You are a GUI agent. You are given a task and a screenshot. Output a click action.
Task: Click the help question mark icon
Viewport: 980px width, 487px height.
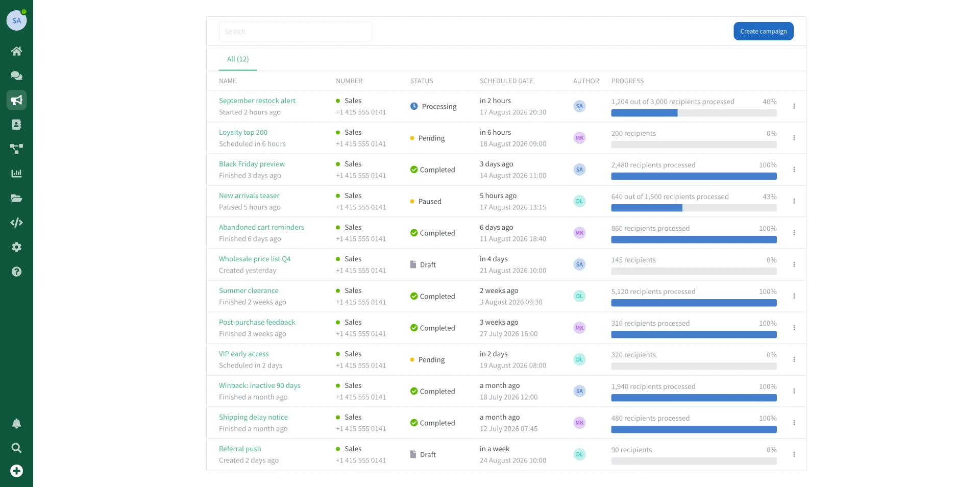(x=16, y=272)
